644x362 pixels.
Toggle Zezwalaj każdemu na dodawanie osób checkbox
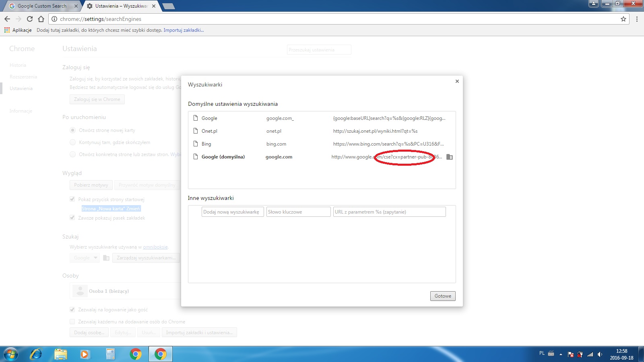pyautogui.click(x=72, y=322)
